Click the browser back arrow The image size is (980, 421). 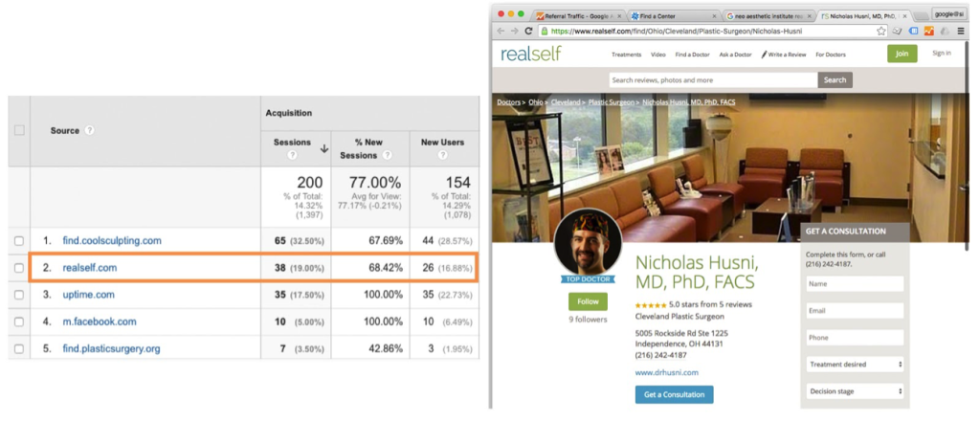click(501, 31)
